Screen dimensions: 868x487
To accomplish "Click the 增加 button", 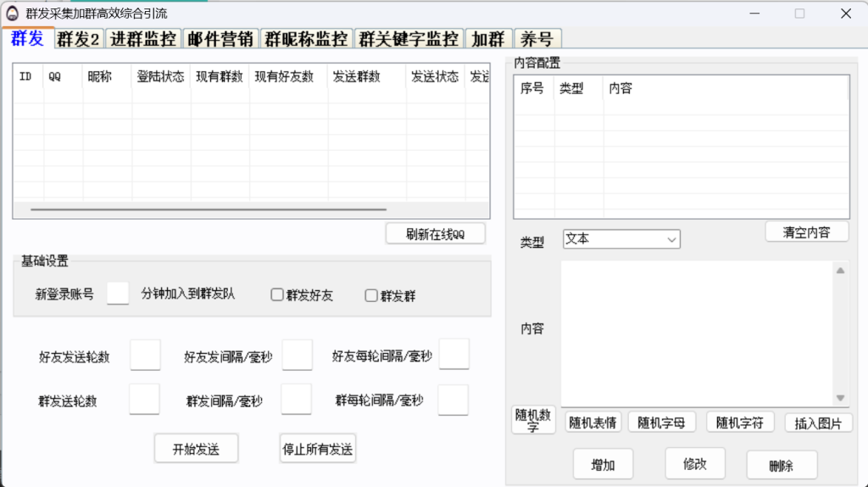I will 603,464.
